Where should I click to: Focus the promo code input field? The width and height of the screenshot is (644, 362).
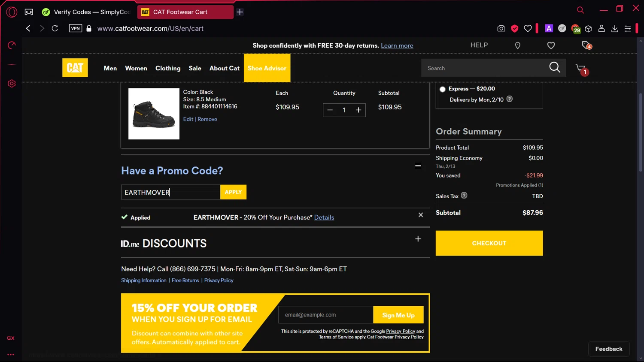pos(171,192)
